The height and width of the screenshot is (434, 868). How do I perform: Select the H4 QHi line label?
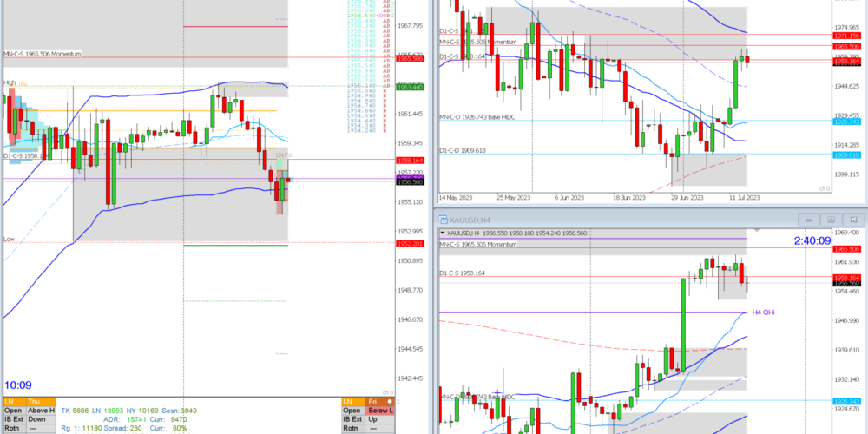coord(763,312)
